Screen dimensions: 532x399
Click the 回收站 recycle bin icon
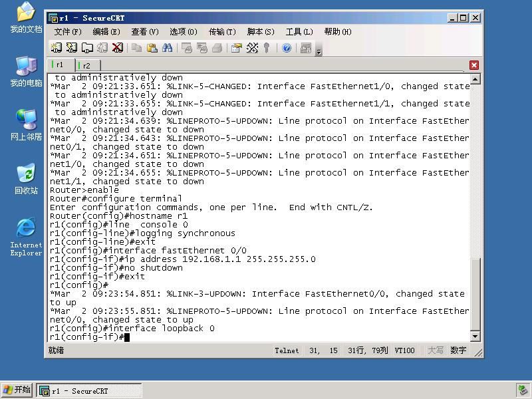click(26, 179)
